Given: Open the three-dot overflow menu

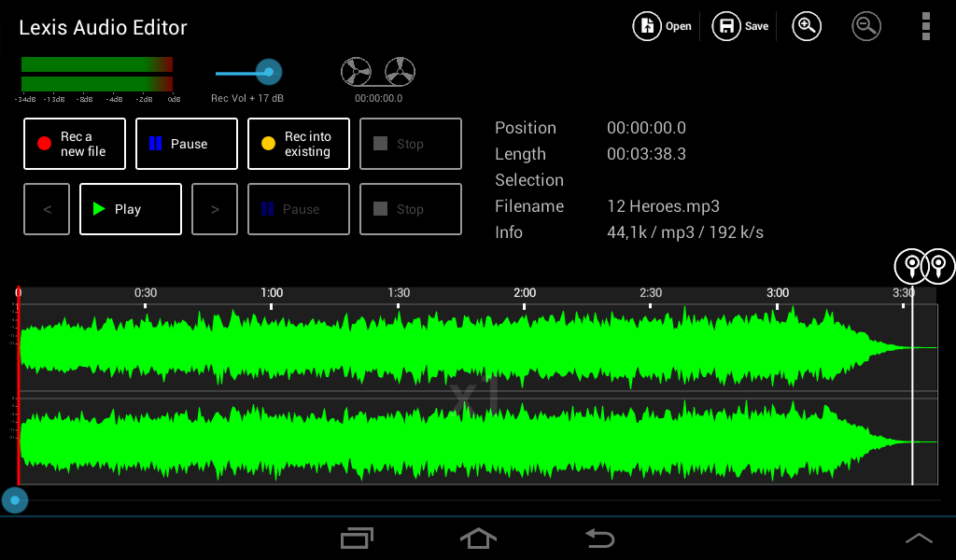Looking at the screenshot, I should click(925, 26).
